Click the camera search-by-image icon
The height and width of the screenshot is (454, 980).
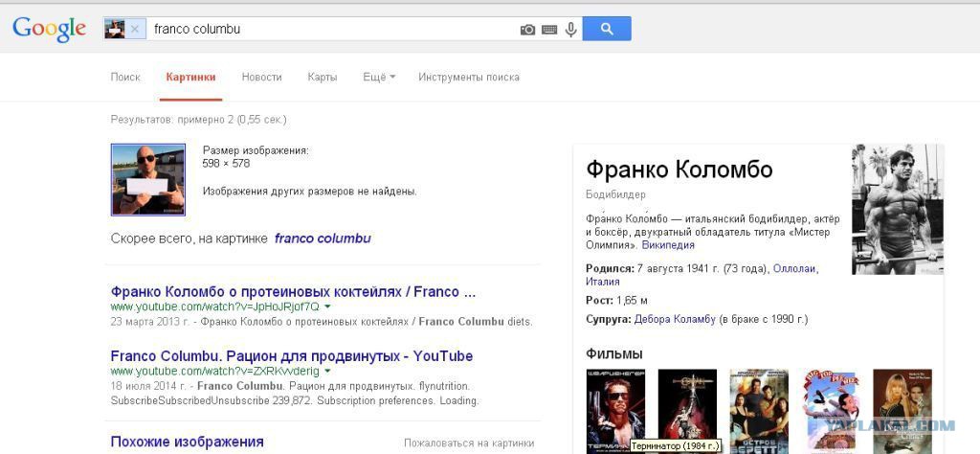coord(527,30)
